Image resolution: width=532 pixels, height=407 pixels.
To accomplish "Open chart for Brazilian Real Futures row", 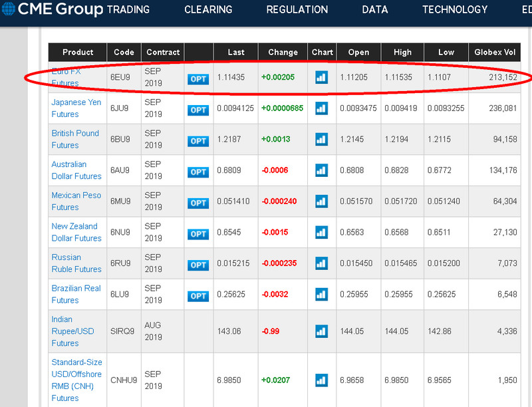I will 321,295.
